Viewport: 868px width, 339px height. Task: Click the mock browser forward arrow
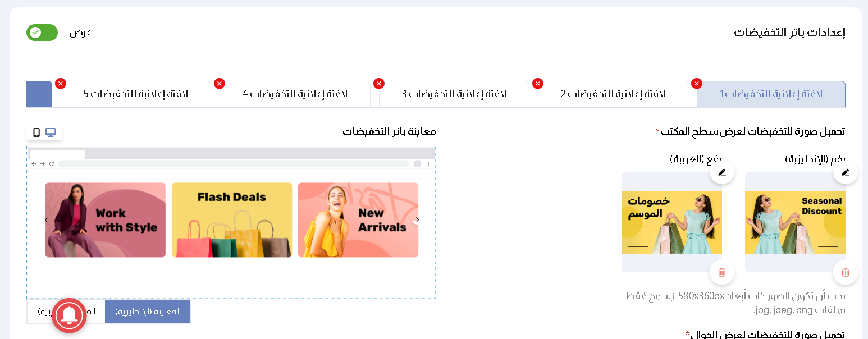[x=43, y=164]
